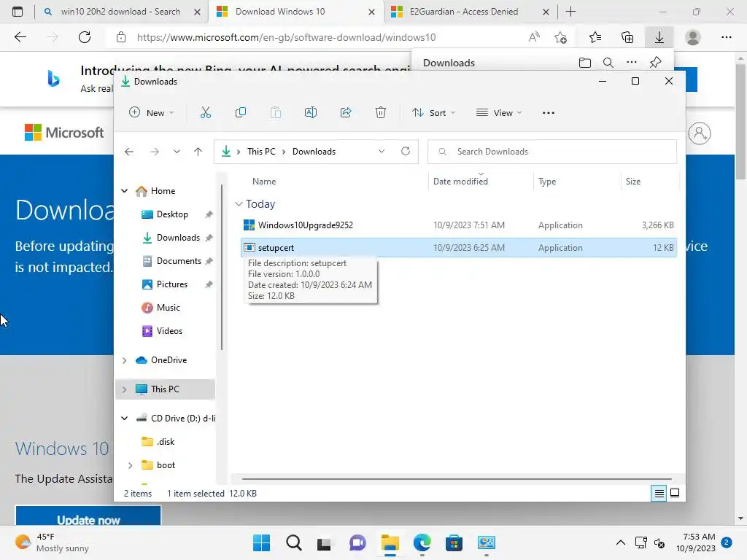Open Videos in navigation pane
This screenshot has width=747, height=560.
169,331
